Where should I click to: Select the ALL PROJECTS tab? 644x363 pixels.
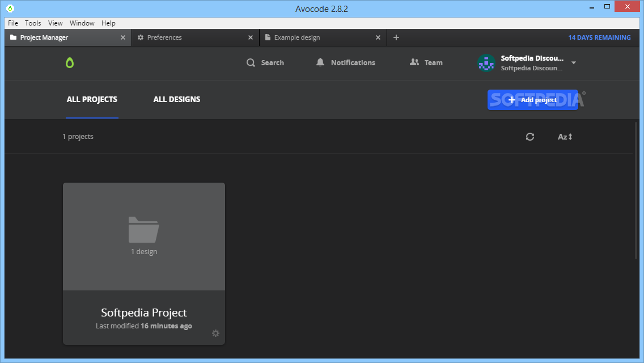click(92, 99)
